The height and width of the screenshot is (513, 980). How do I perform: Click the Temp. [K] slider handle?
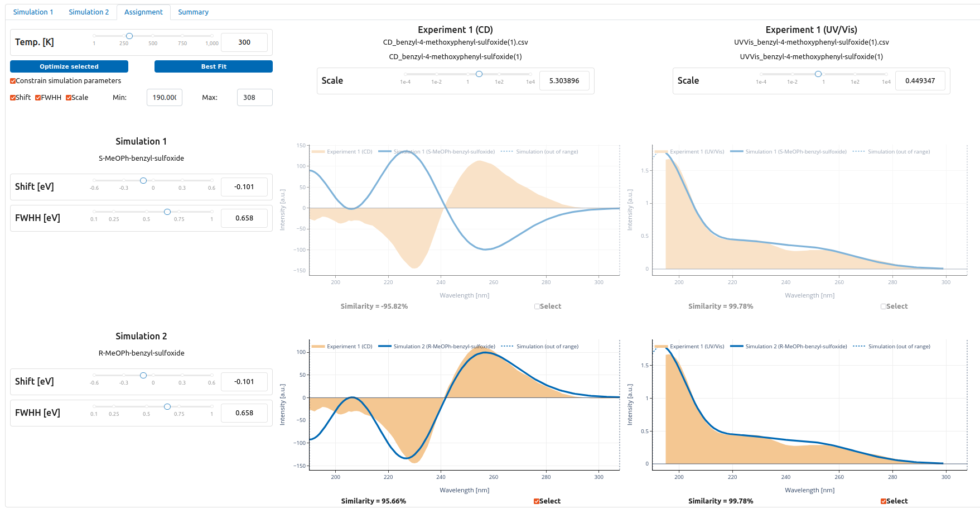[x=129, y=36]
